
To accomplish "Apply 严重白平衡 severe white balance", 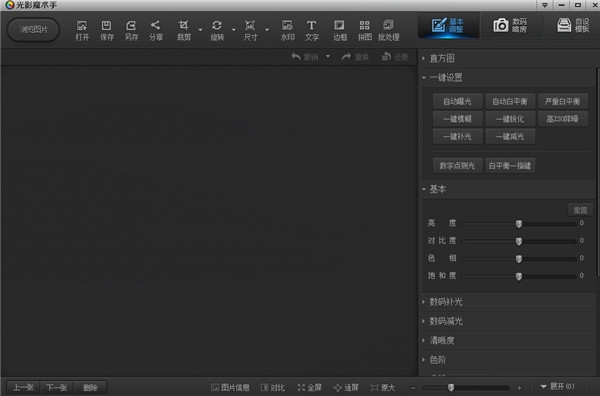I will (562, 101).
